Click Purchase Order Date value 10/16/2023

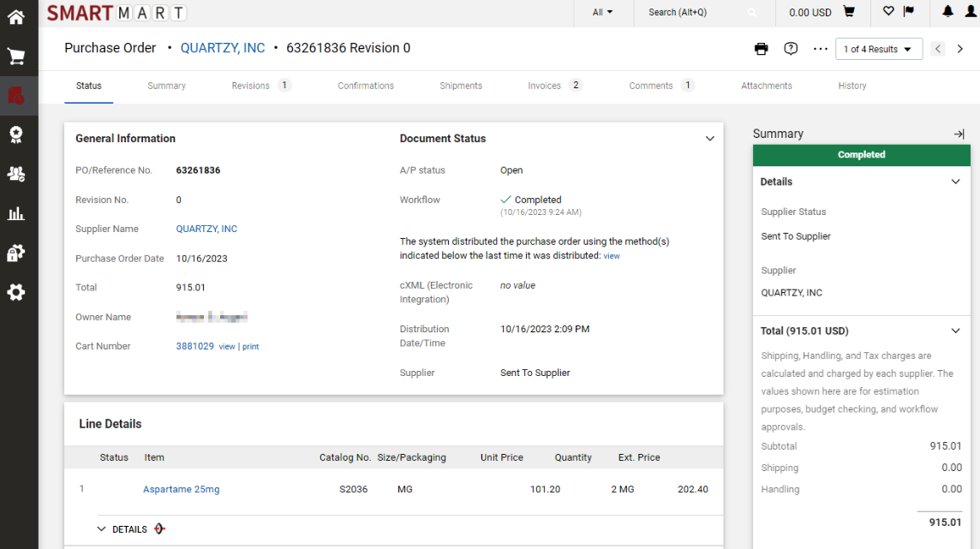pos(201,259)
